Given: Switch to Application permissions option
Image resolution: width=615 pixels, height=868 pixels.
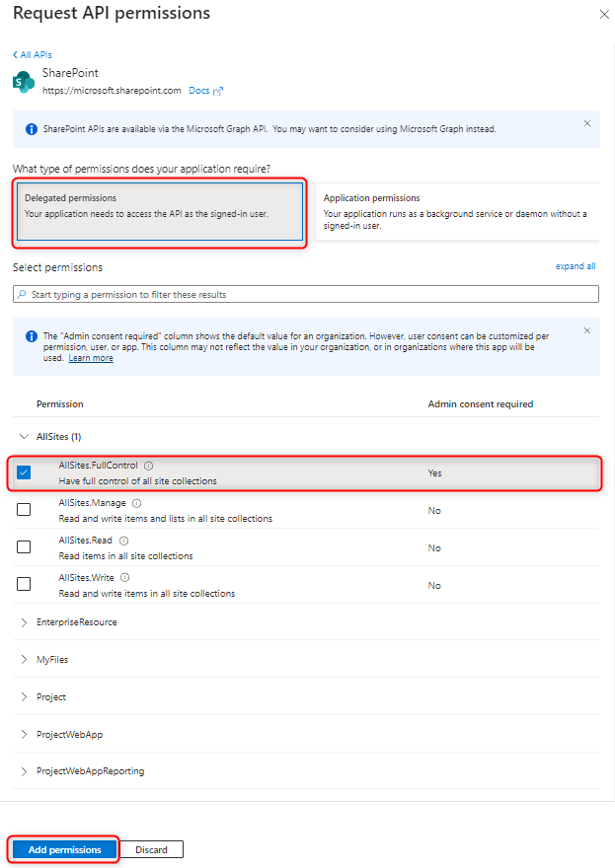Looking at the screenshot, I should click(457, 212).
